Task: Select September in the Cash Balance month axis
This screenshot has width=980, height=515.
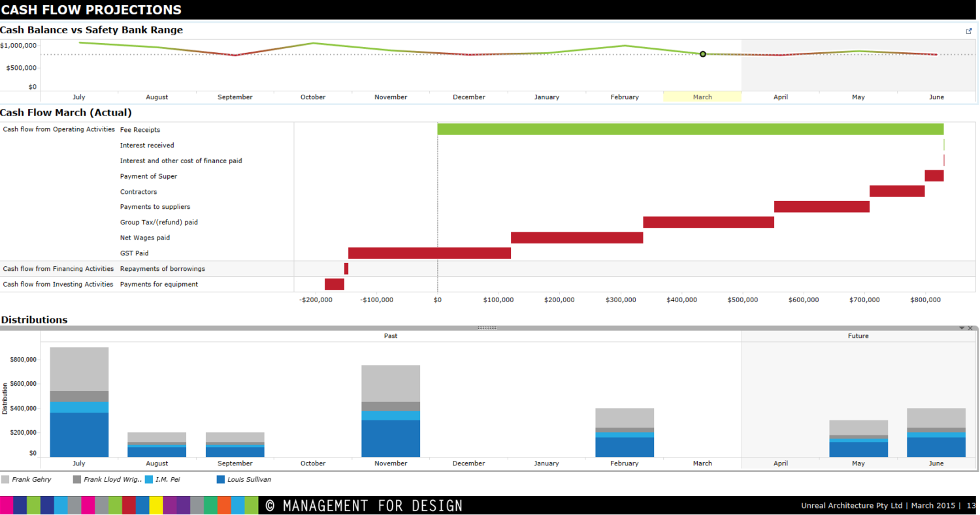Action: [235, 97]
